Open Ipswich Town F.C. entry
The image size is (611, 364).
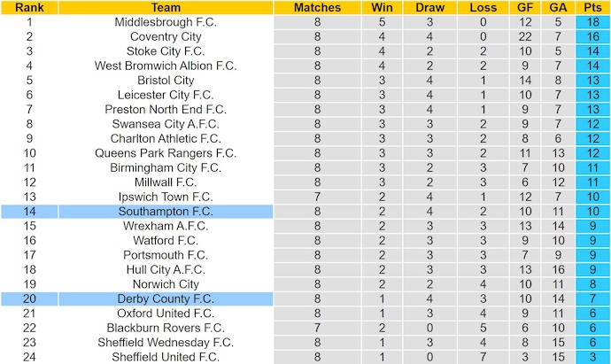pyautogui.click(x=166, y=197)
